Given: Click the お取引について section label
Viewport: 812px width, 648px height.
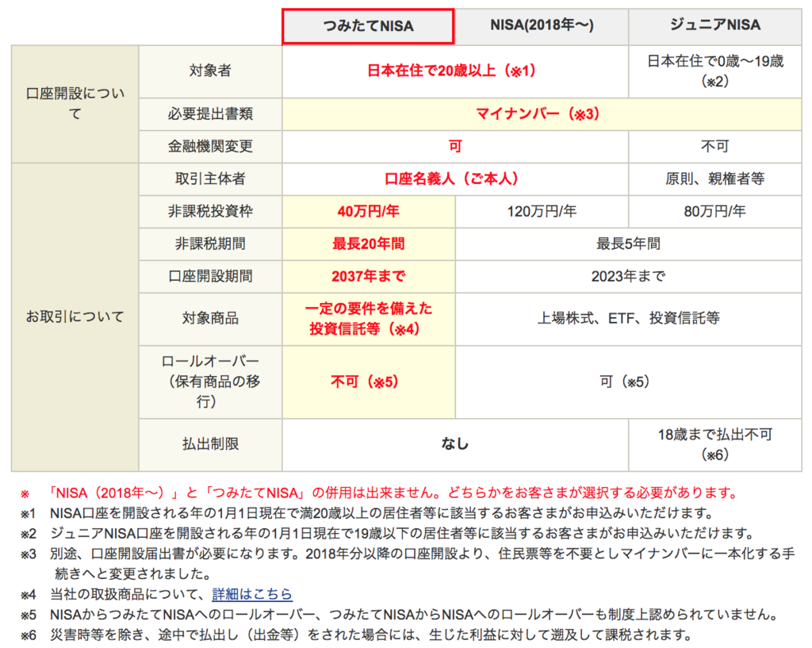Looking at the screenshot, I should [75, 317].
